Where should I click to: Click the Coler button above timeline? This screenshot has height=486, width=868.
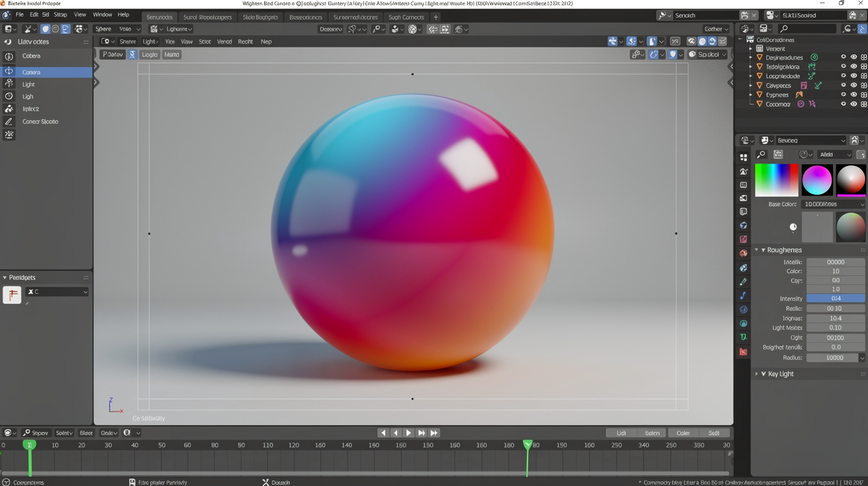[x=683, y=433]
